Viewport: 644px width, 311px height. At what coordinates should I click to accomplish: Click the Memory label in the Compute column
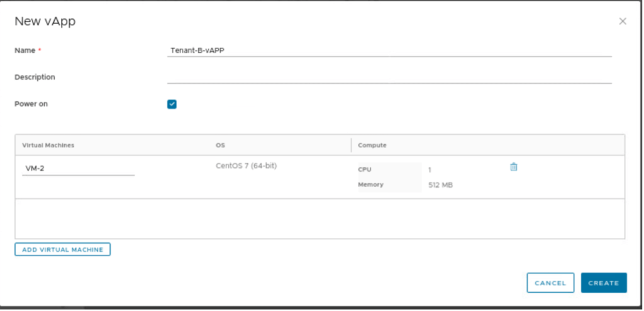[x=370, y=185]
